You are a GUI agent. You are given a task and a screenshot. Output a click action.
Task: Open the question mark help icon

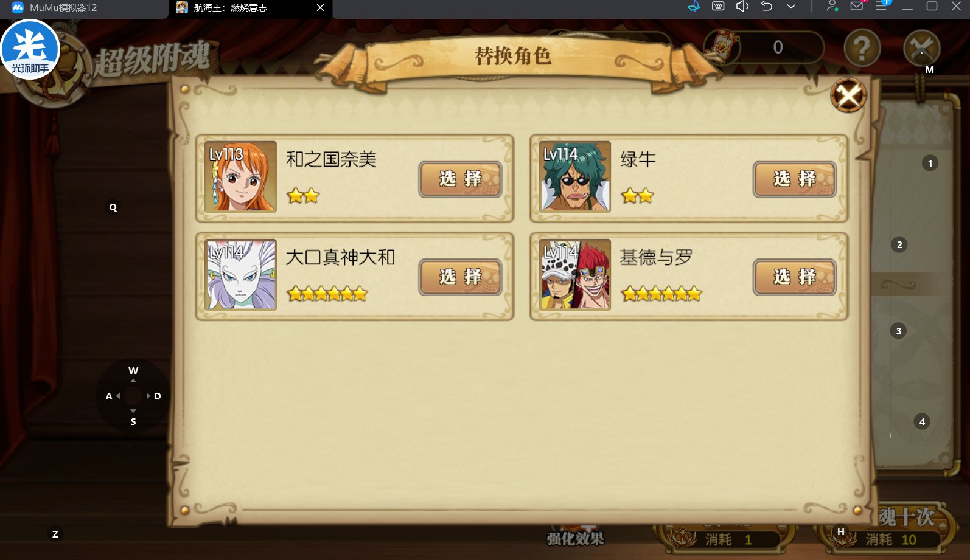pos(862,47)
